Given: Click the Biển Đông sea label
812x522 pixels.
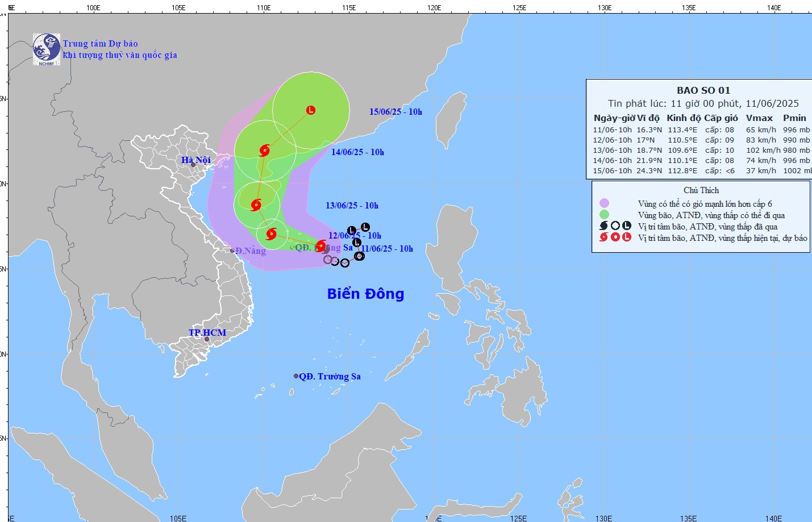Looking at the screenshot, I should pyautogui.click(x=365, y=294).
